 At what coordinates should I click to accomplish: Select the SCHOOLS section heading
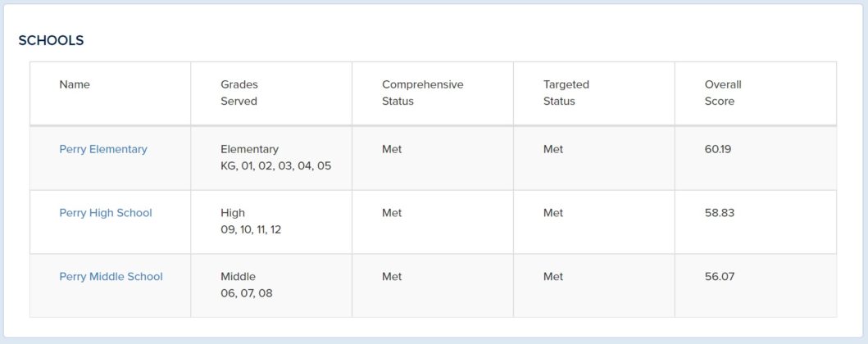pos(51,40)
